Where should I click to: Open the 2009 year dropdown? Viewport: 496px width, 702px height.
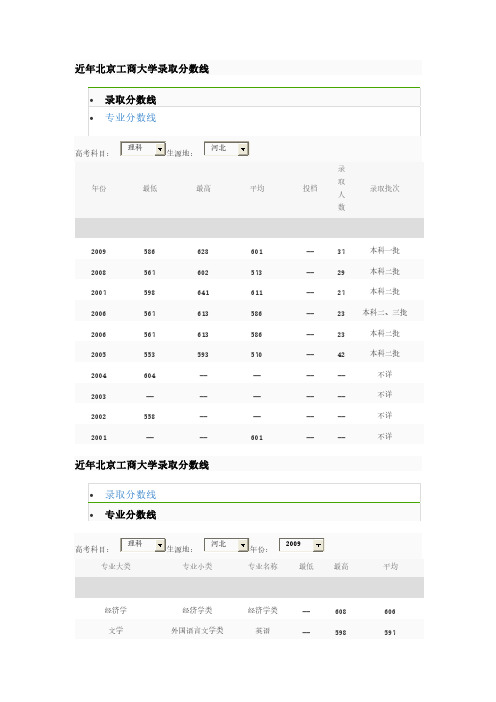[301, 545]
